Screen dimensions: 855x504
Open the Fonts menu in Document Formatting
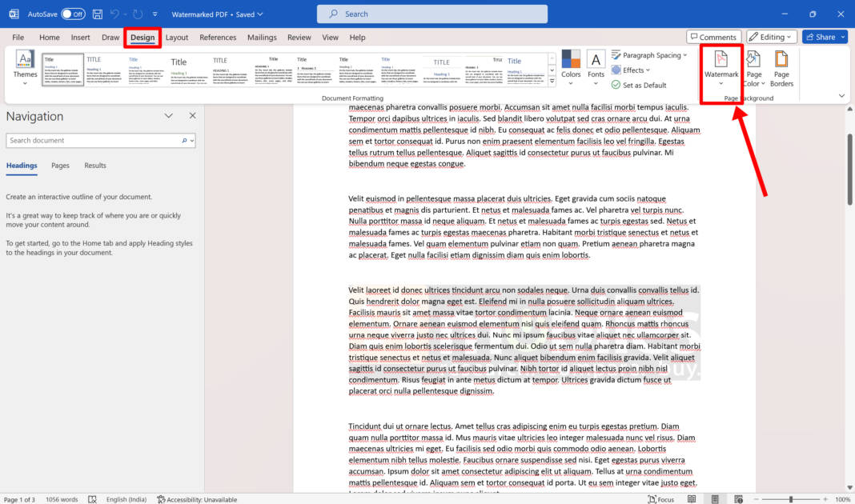pos(596,68)
